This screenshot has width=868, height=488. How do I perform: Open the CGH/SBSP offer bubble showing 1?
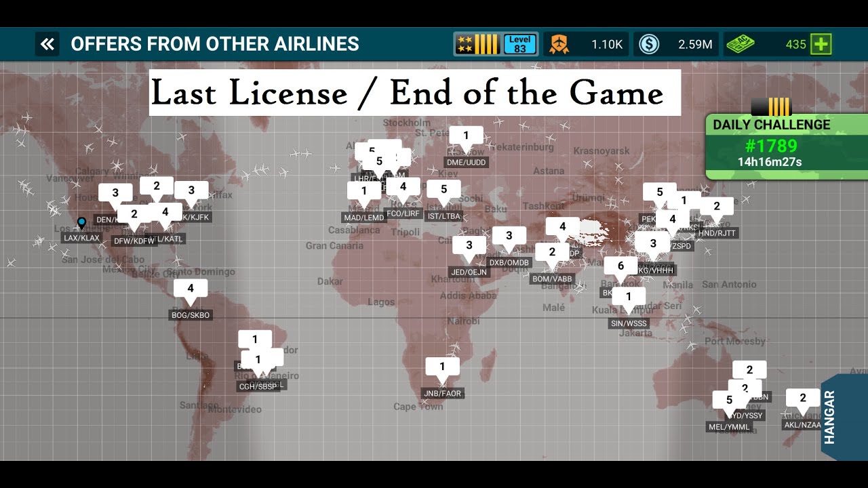click(258, 362)
